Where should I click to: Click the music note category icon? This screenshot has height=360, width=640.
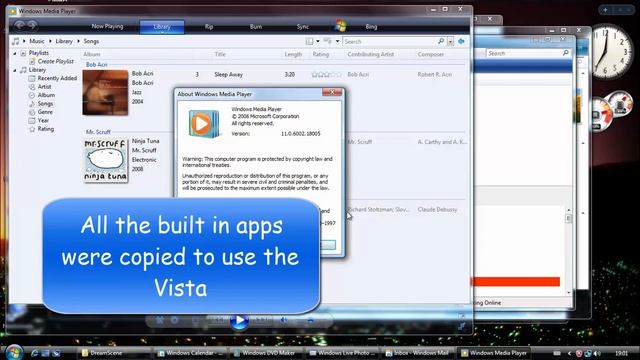point(16,41)
